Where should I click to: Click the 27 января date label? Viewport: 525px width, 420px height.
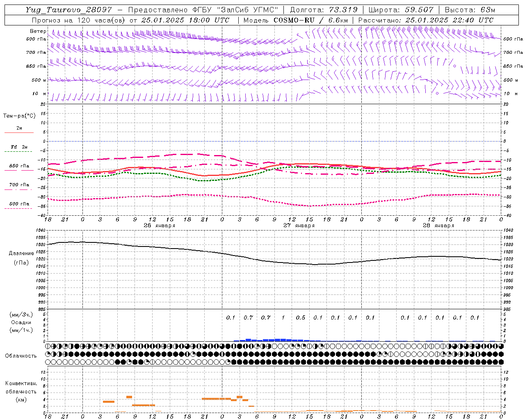click(299, 226)
